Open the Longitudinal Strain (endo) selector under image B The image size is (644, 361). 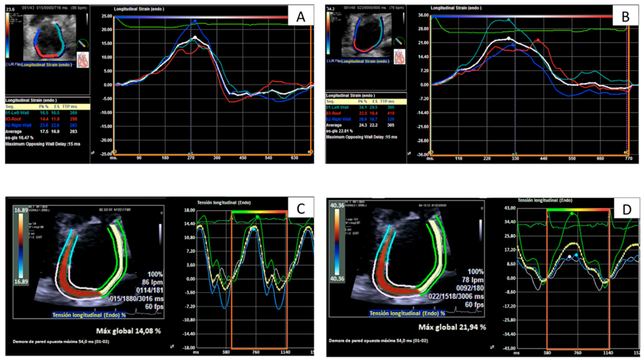tap(365, 61)
